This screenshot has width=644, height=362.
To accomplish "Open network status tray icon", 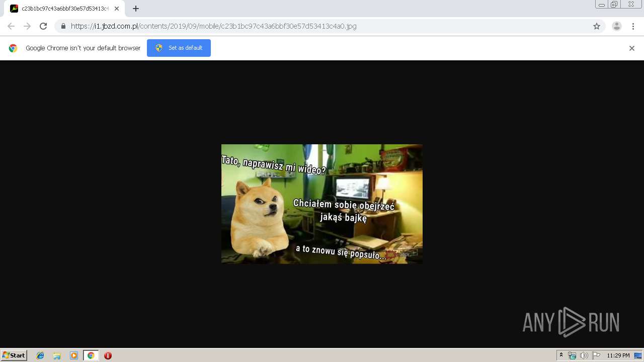I will tap(572, 355).
